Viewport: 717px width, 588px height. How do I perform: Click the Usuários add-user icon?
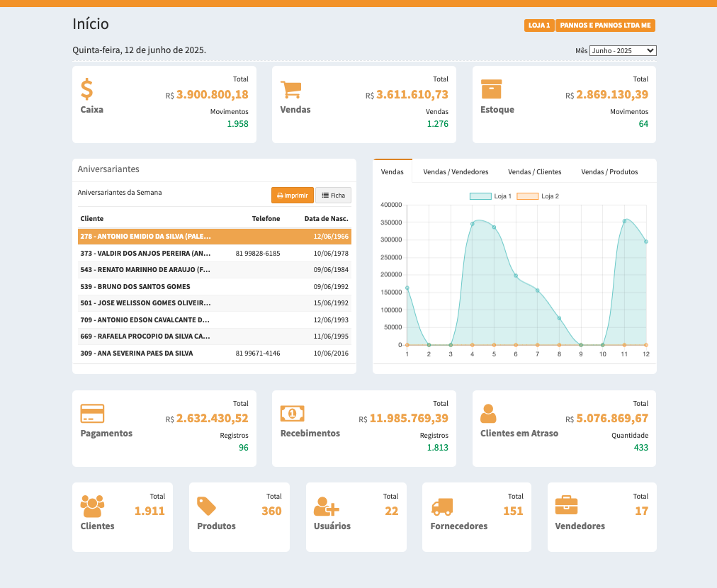point(326,506)
